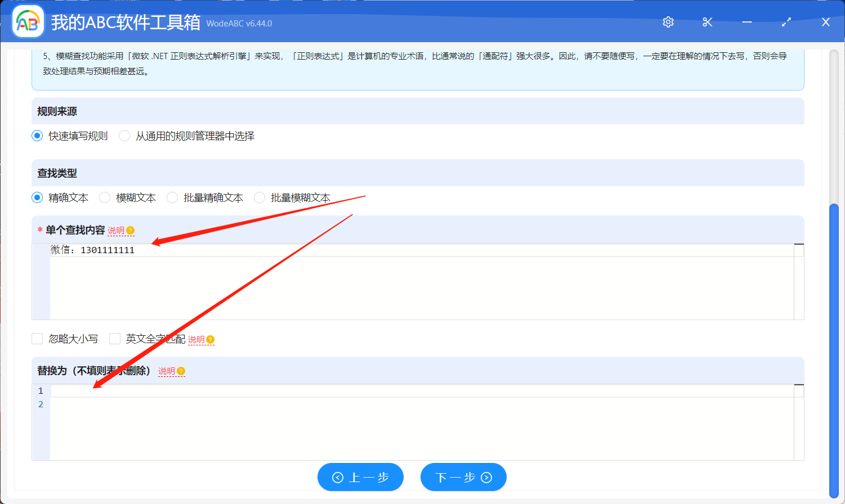Screen dimensions: 845x504
Task: Click help icon beside 单个查找内容 说明
Action: click(x=131, y=231)
